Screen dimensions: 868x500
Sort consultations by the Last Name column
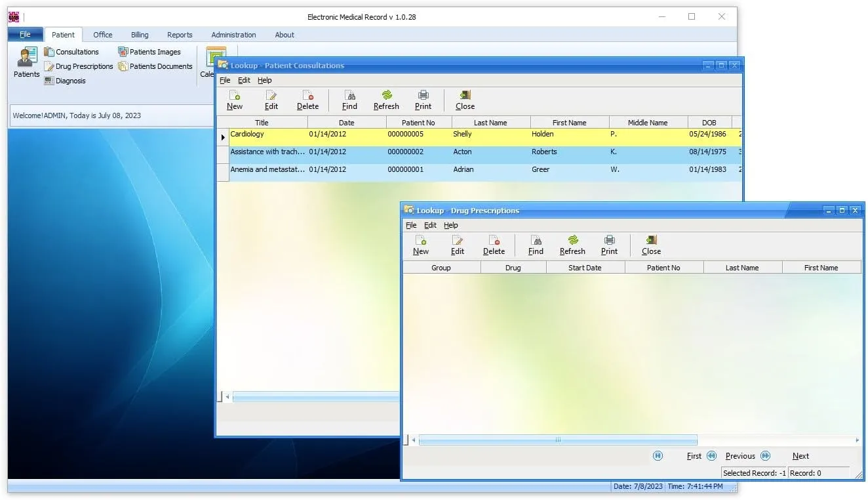491,122
